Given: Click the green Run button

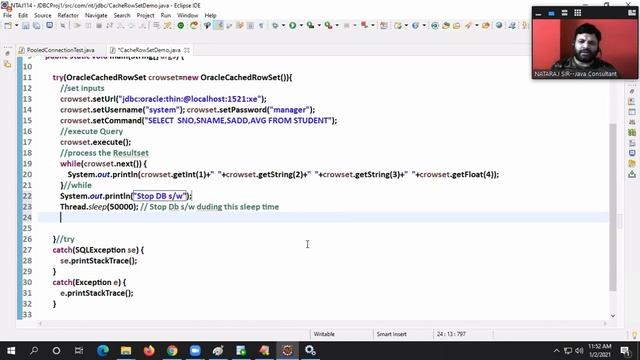Looking at the screenshot, I should coord(293,26).
